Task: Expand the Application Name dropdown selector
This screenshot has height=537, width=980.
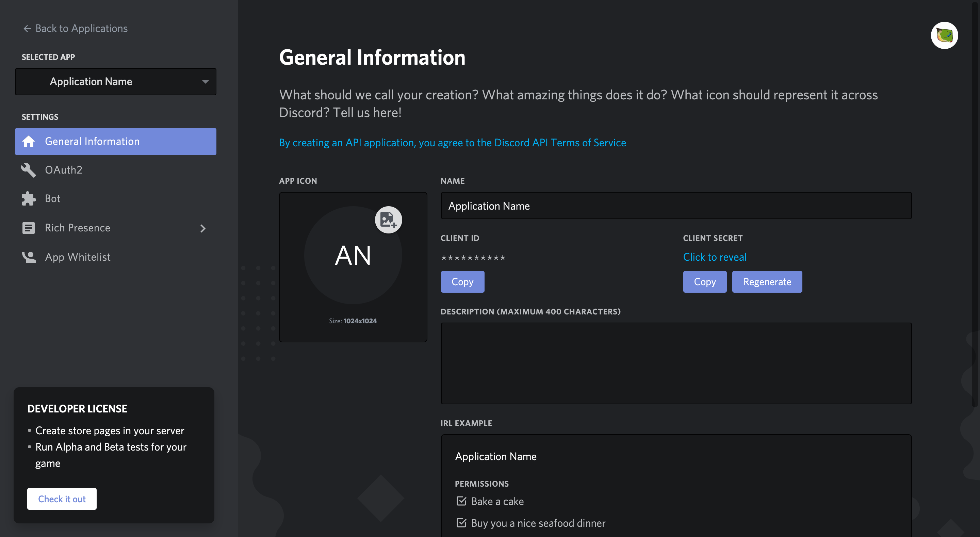Action: pyautogui.click(x=116, y=81)
